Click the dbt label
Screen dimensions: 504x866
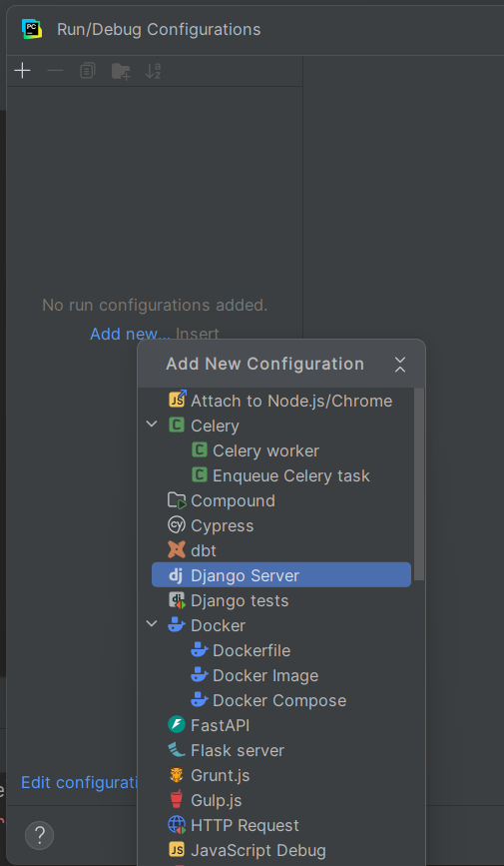[204, 550]
